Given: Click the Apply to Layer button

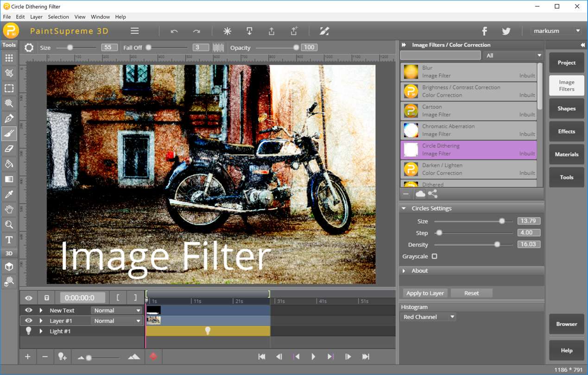Looking at the screenshot, I should [424, 293].
